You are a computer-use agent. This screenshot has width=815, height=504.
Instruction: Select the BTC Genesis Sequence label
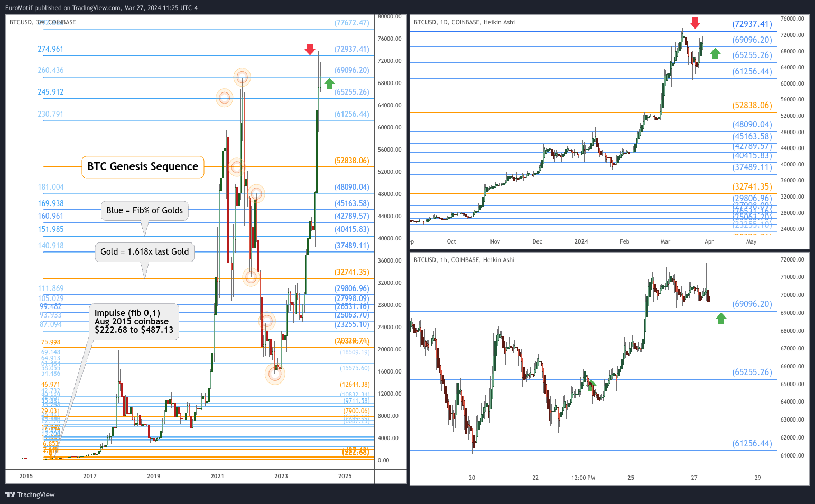click(x=143, y=166)
